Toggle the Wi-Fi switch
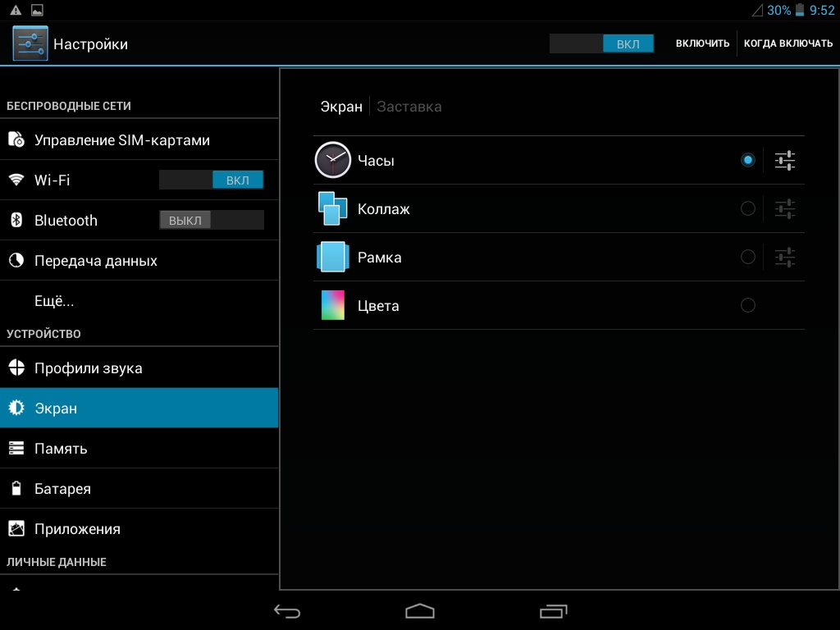 [212, 180]
